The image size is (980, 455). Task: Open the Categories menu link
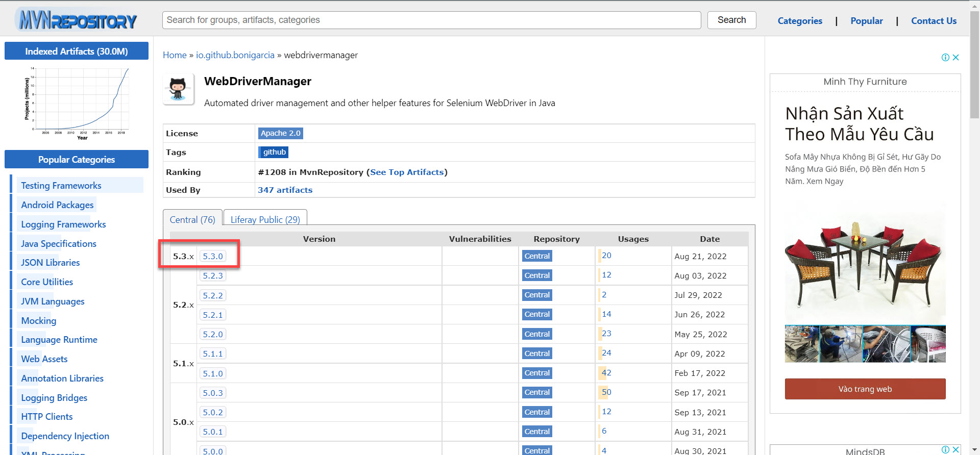pos(800,21)
